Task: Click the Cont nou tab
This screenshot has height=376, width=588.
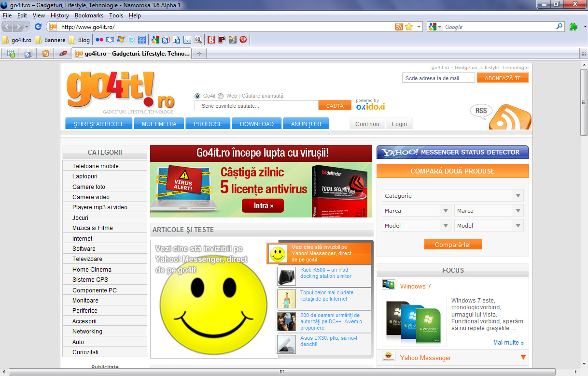Action: [367, 124]
